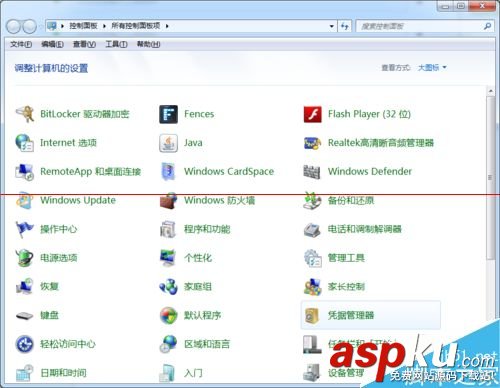Click the 电话和调制解调器 text label

coord(365,229)
